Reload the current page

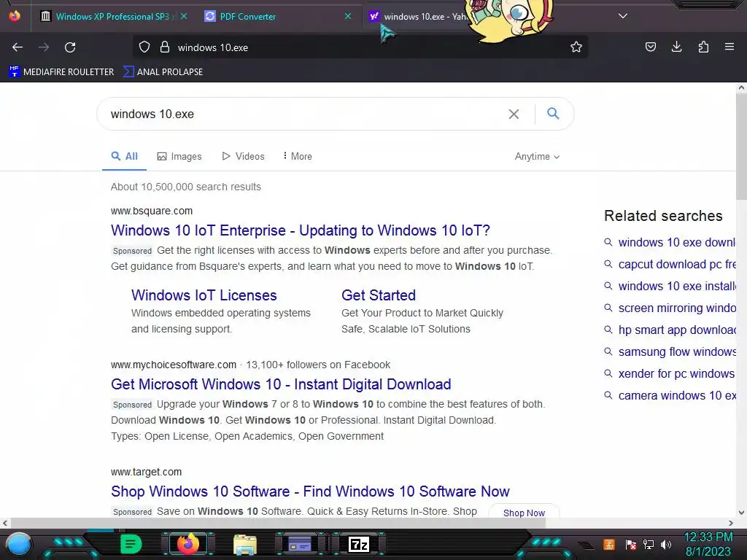[x=70, y=47]
